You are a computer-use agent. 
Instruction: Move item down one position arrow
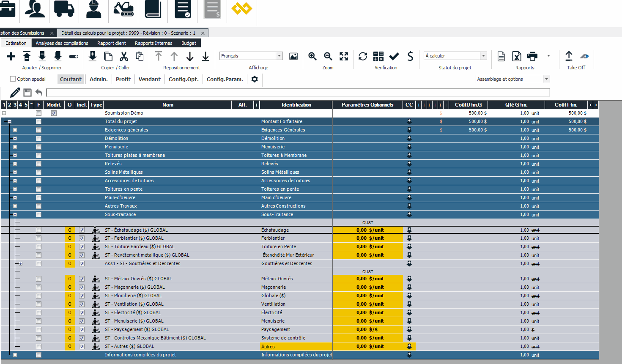pos(190,56)
